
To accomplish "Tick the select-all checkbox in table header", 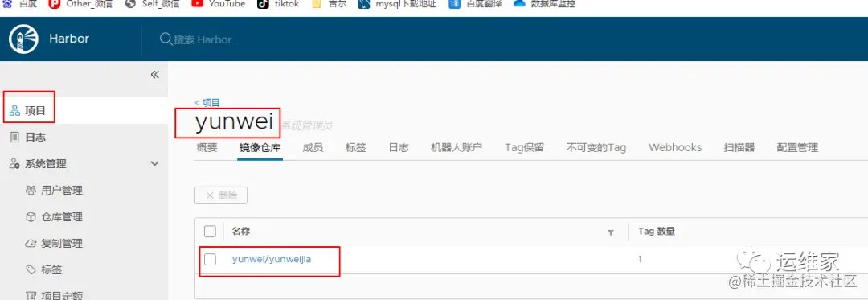I will pos(210,232).
